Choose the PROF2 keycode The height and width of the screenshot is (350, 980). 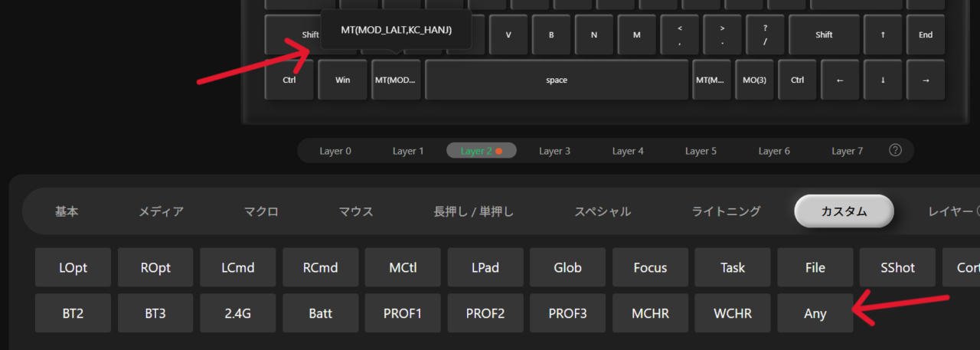485,313
